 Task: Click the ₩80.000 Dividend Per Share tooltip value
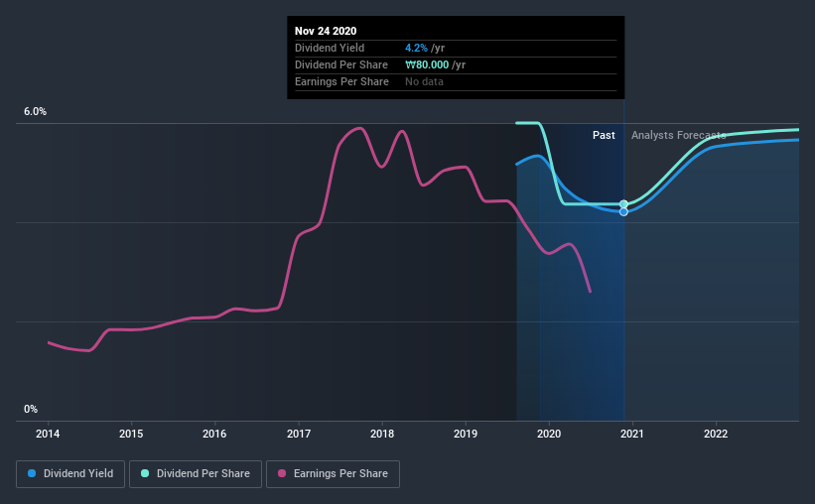(427, 64)
